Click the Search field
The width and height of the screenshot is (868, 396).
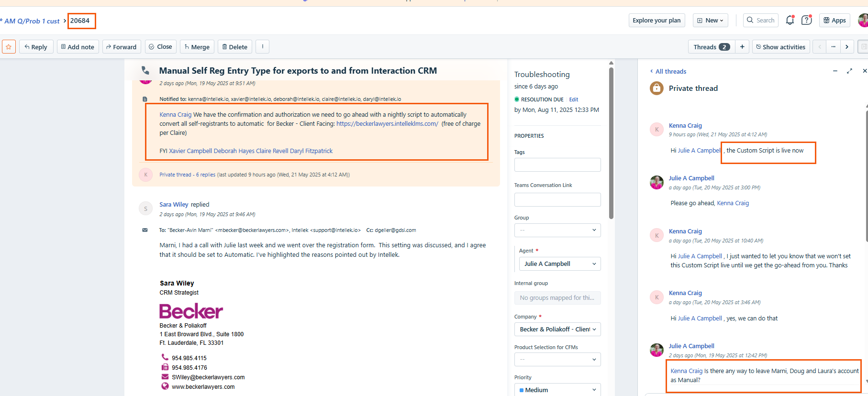click(x=760, y=21)
